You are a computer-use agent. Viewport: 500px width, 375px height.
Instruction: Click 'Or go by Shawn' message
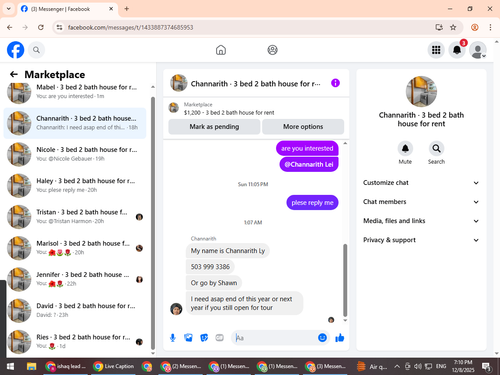pyautogui.click(x=214, y=283)
